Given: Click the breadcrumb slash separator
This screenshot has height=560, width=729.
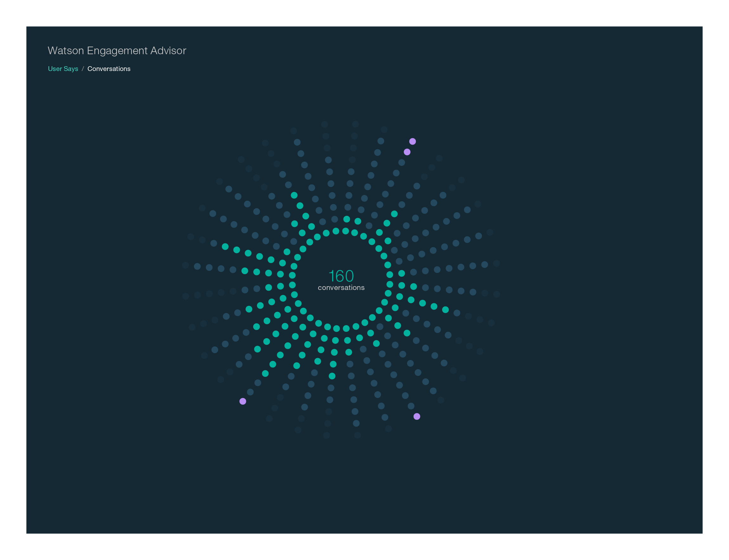Looking at the screenshot, I should [83, 69].
